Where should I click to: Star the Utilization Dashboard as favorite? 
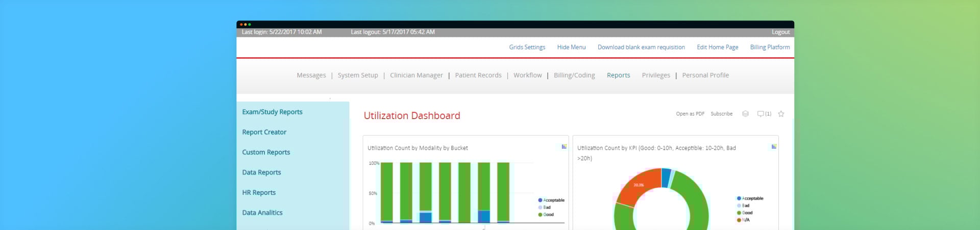(x=781, y=114)
